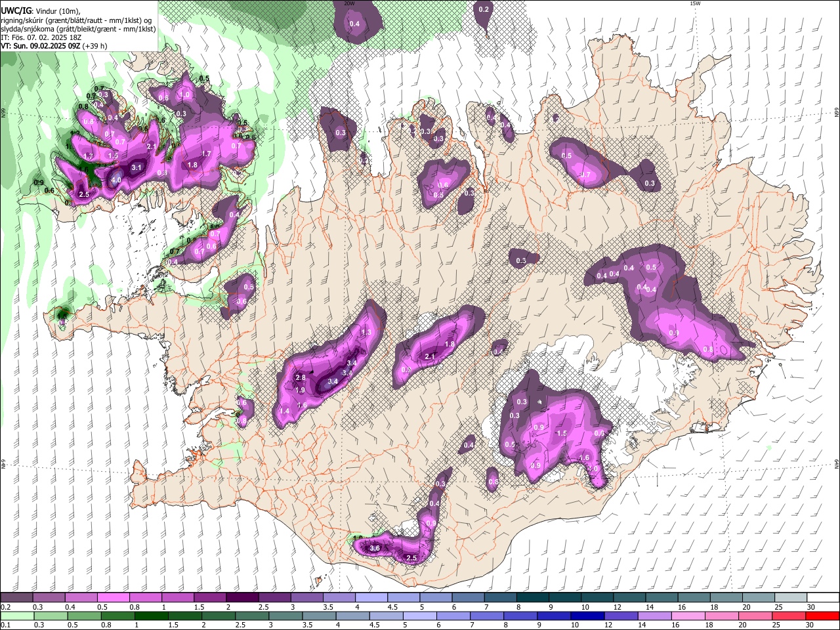Screen dimensions: 840x630
Task: Click the 3.6 value on the south coast
Action: pos(375,548)
